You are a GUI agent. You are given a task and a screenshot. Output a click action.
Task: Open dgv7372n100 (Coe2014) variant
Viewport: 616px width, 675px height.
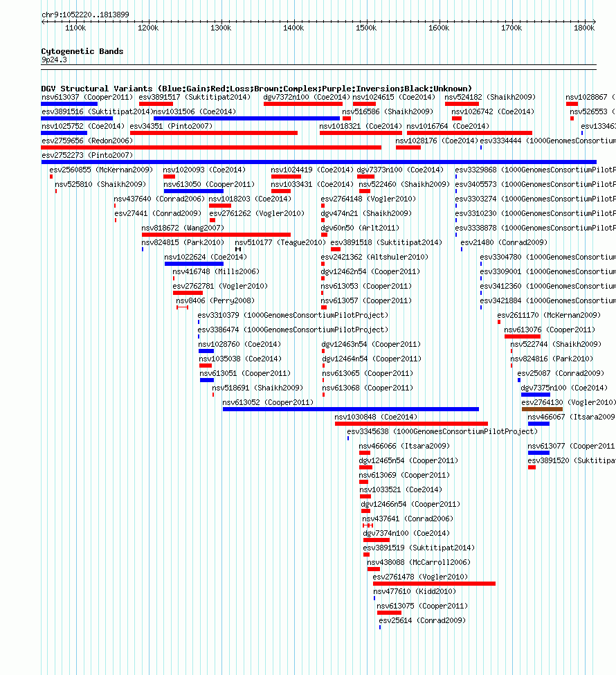[x=307, y=98]
